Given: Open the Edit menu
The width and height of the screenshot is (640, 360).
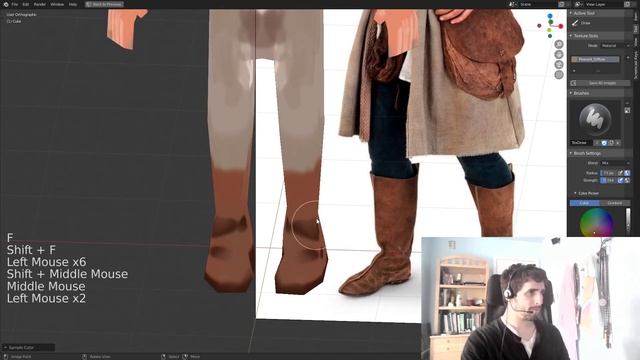Looking at the screenshot, I should coord(26,4).
